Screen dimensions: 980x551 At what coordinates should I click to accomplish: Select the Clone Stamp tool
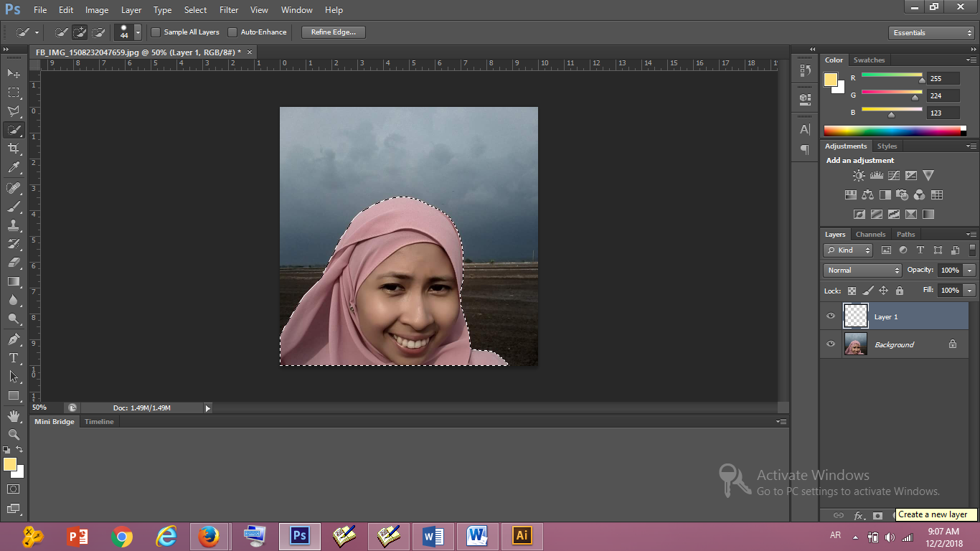point(14,225)
